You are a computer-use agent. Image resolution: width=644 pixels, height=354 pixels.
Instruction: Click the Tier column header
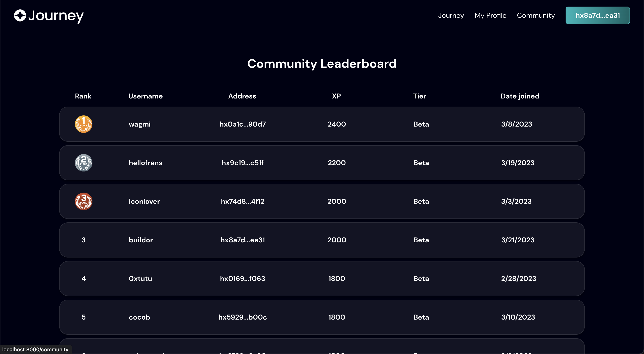[x=419, y=96]
